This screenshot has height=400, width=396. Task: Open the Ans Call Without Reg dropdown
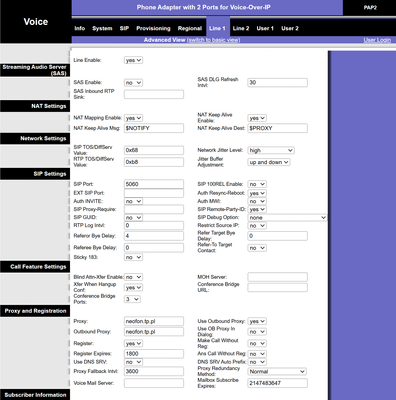pyautogui.click(x=257, y=354)
